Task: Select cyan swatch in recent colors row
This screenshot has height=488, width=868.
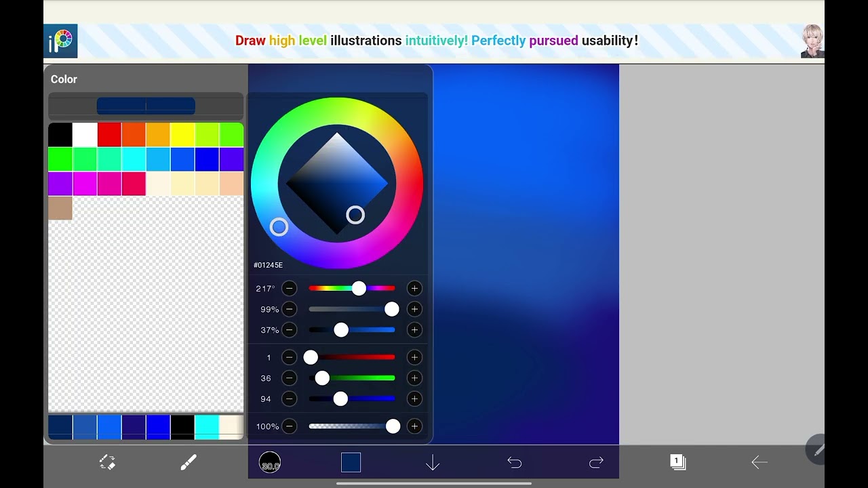Action: point(207,427)
